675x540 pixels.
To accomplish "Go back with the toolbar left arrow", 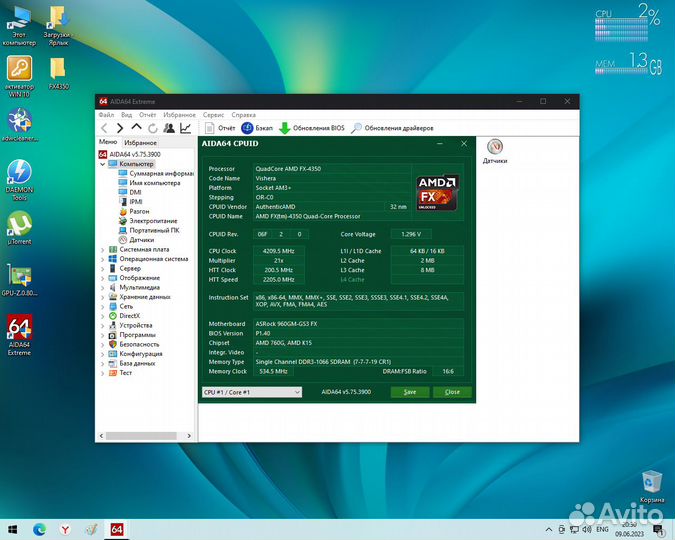I will point(104,128).
